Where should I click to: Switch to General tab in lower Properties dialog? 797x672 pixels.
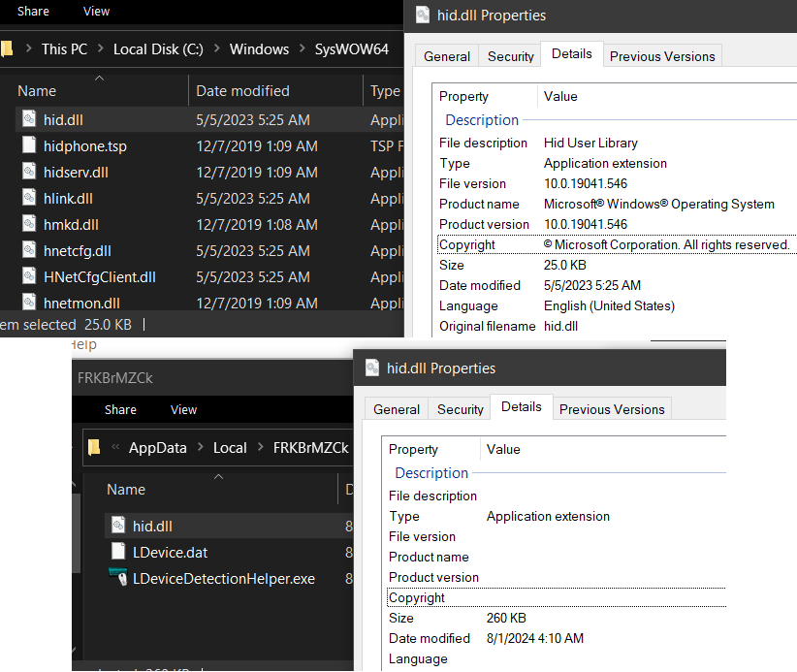tap(397, 409)
